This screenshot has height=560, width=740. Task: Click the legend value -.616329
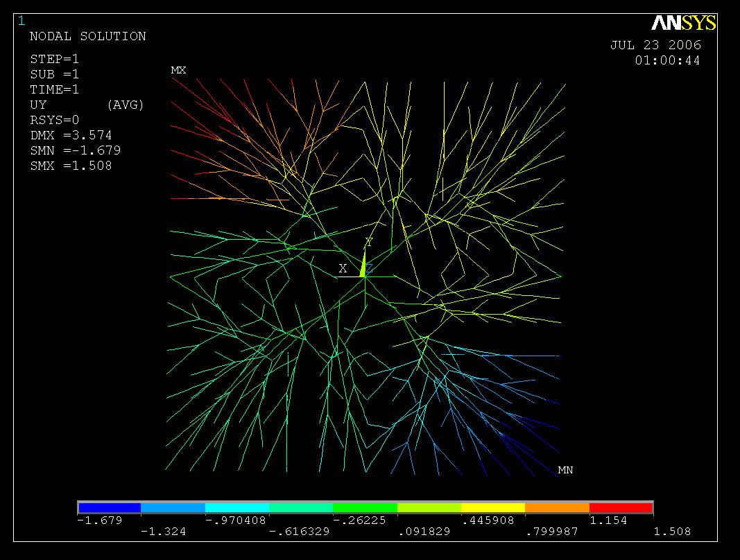pyautogui.click(x=299, y=532)
